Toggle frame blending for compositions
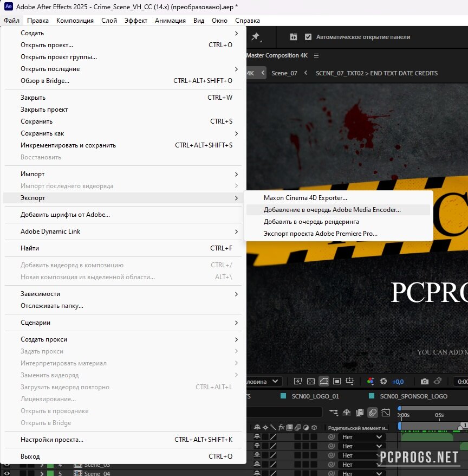 coord(360,413)
